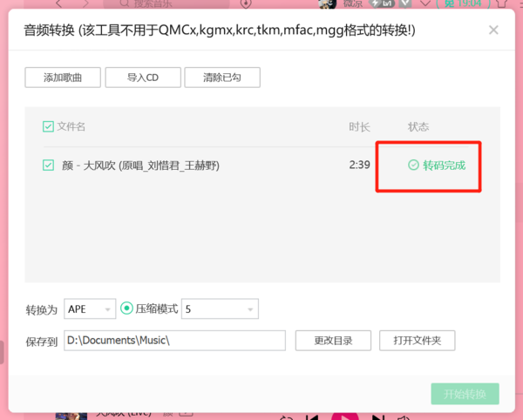Viewport: 523px width, 420px height.
Task: Close the 音频转换 dialog
Action: [493, 30]
